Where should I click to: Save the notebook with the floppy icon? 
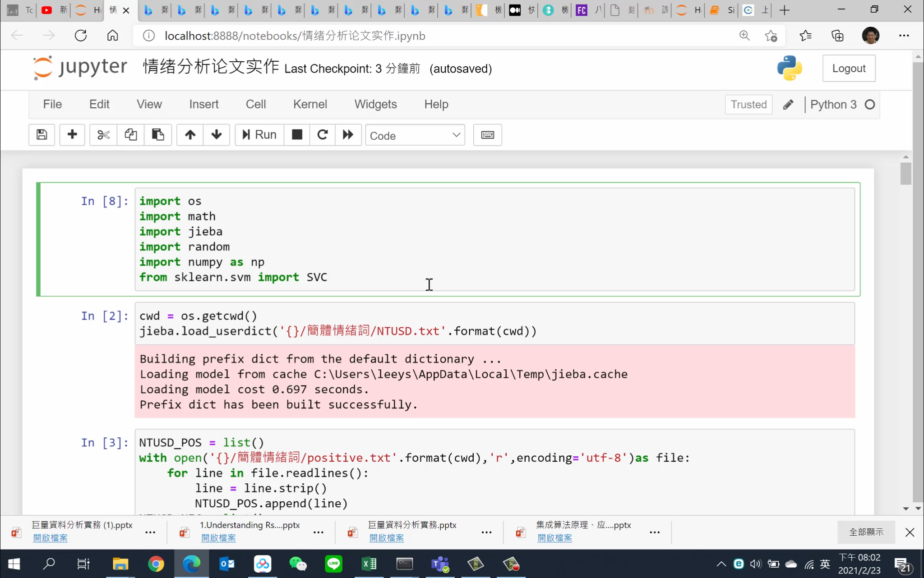(42, 135)
